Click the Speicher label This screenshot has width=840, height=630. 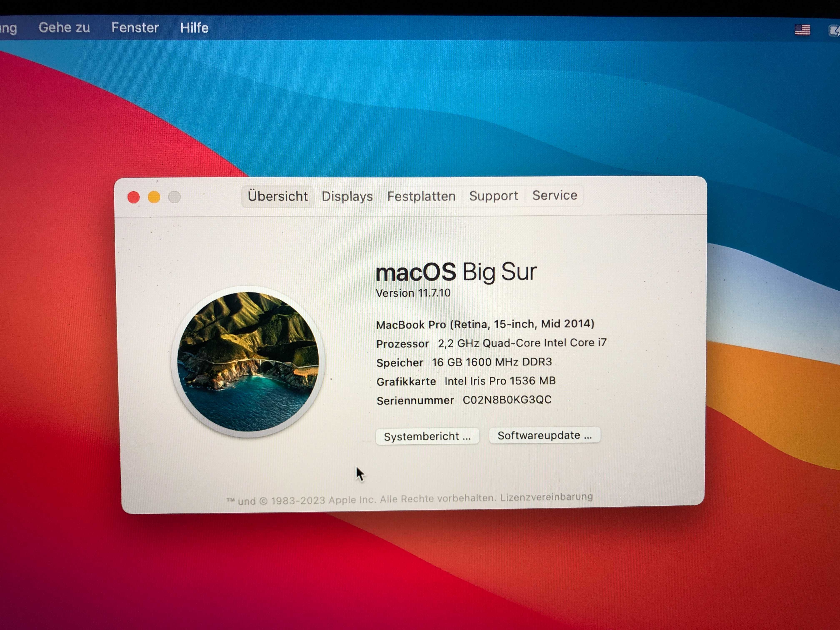pyautogui.click(x=400, y=363)
